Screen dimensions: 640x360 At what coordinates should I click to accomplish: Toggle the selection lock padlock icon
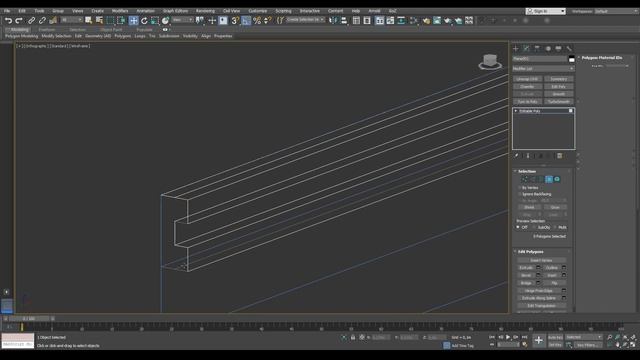point(353,338)
